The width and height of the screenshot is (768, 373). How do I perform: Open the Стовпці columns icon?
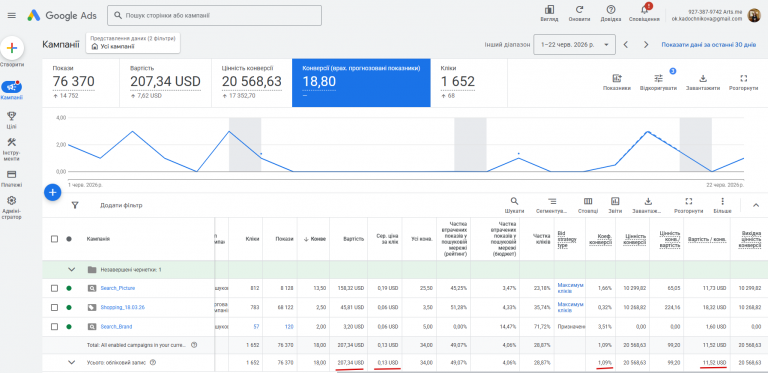[x=588, y=205]
